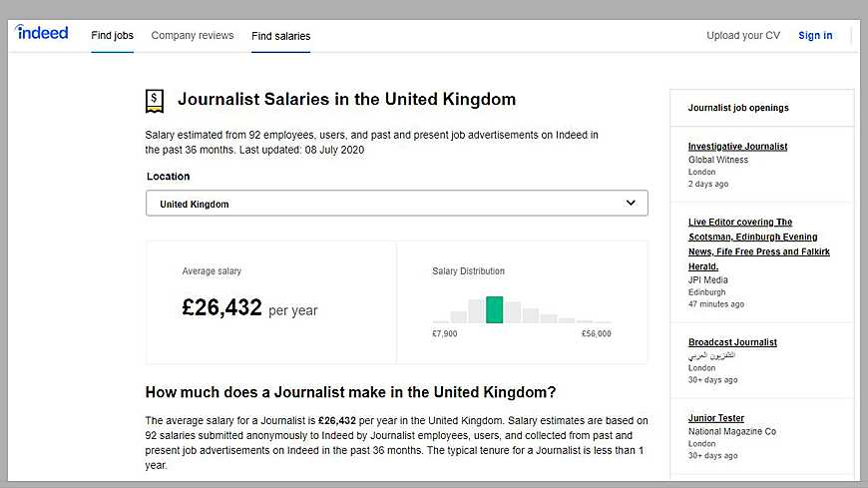The height and width of the screenshot is (488, 868).
Task: Switch to the Find jobs tab
Action: pyautogui.click(x=112, y=36)
